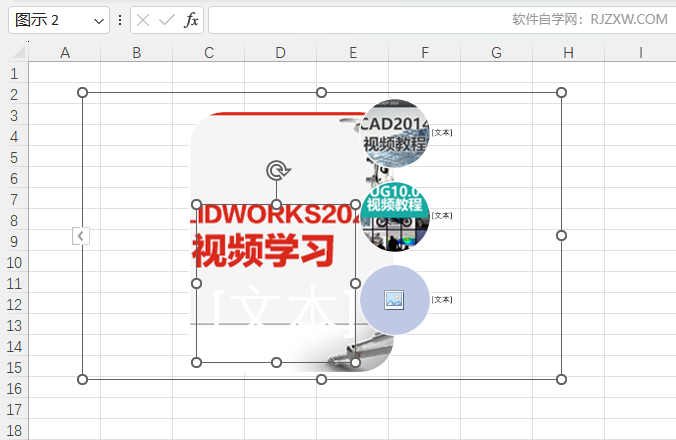Image resolution: width=676 pixels, height=440 pixels.
Task: Expand the SmartArt text pane arrow
Action: click(81, 236)
